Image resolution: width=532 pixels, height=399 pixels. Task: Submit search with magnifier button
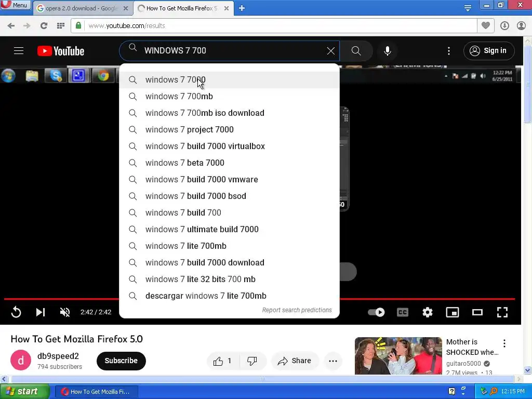356,51
